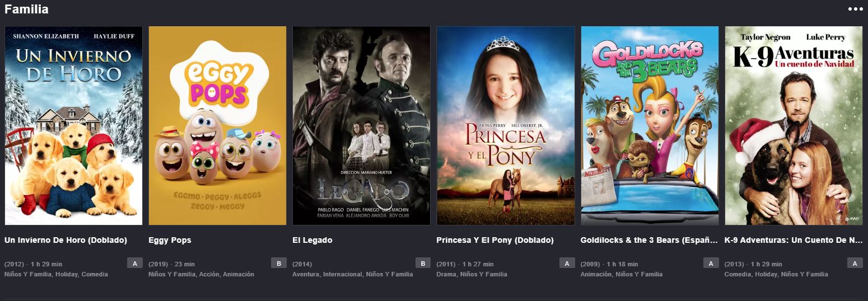This screenshot has width=868, height=301.
Task: Click the Eggy Pops title text
Action: point(170,240)
